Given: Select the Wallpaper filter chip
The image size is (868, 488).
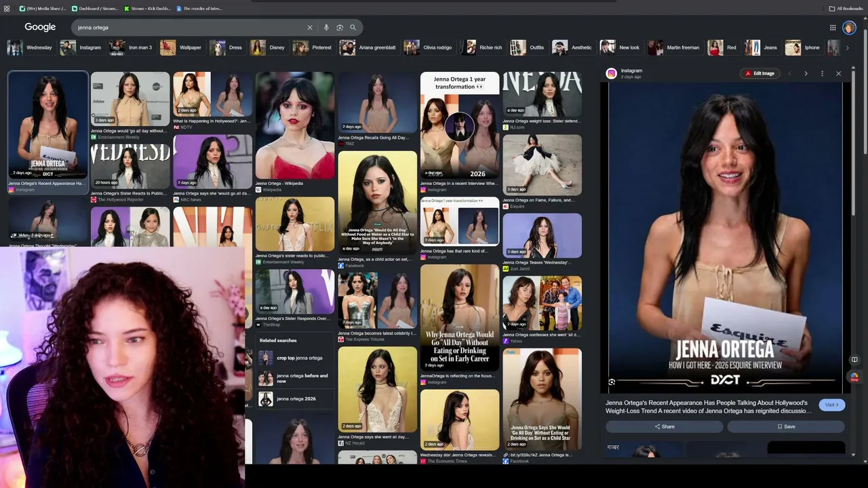Looking at the screenshot, I should tap(182, 47).
